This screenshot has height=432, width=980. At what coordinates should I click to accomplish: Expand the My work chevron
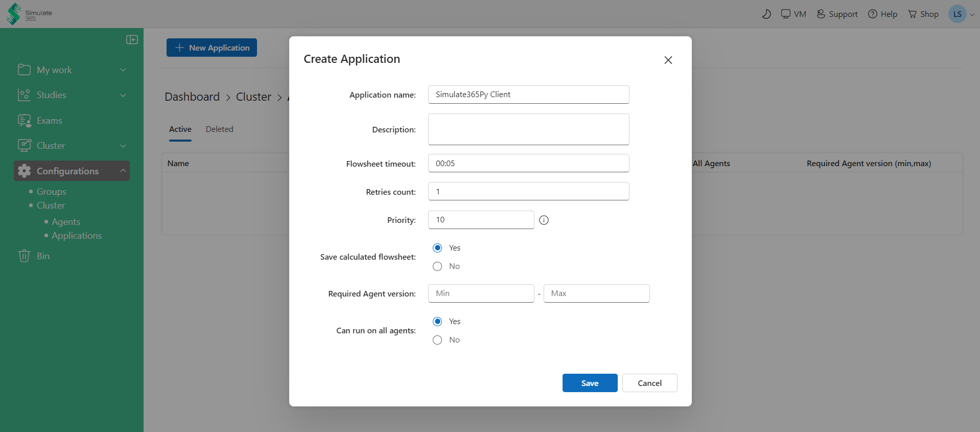[x=123, y=70]
